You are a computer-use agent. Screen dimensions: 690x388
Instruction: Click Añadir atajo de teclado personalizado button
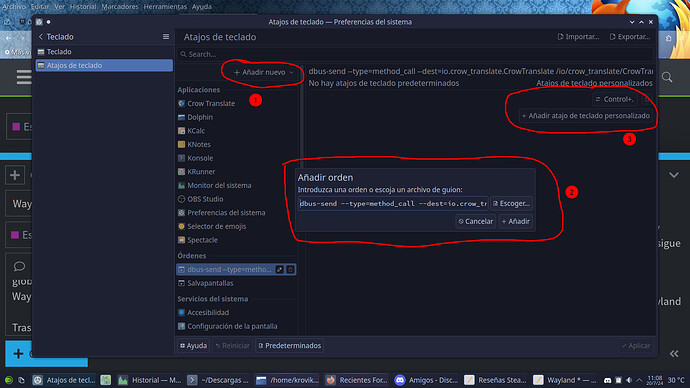click(x=585, y=116)
